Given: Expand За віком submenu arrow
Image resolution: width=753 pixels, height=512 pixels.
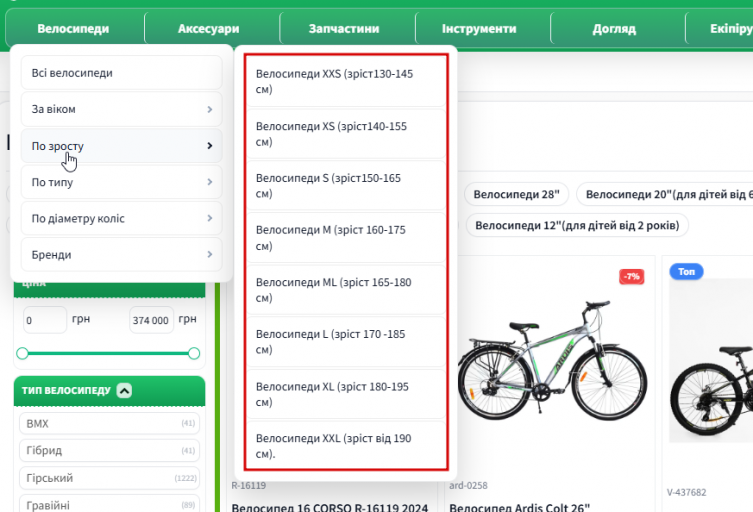Looking at the screenshot, I should (209, 110).
